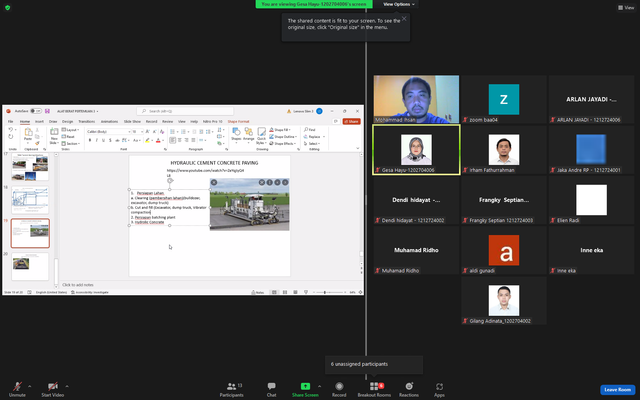Click Reset in Slides group
This screenshot has width=640, height=400.
[68, 137]
